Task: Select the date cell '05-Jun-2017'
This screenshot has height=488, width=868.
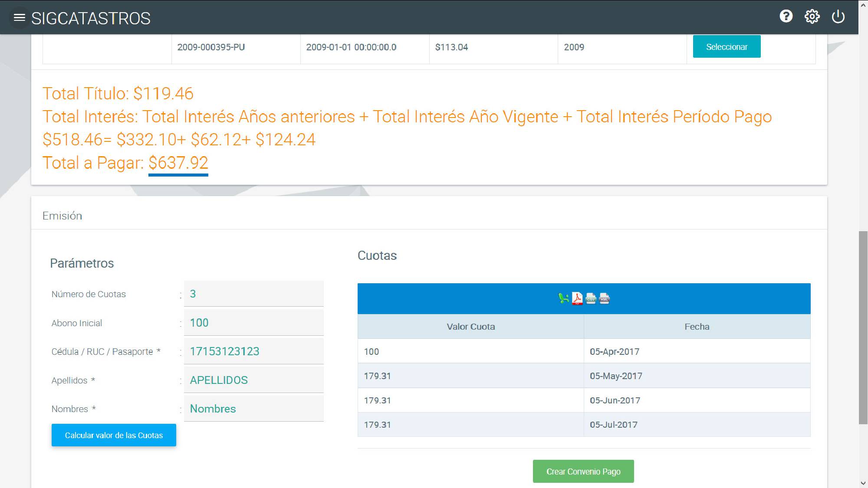Action: (x=697, y=400)
